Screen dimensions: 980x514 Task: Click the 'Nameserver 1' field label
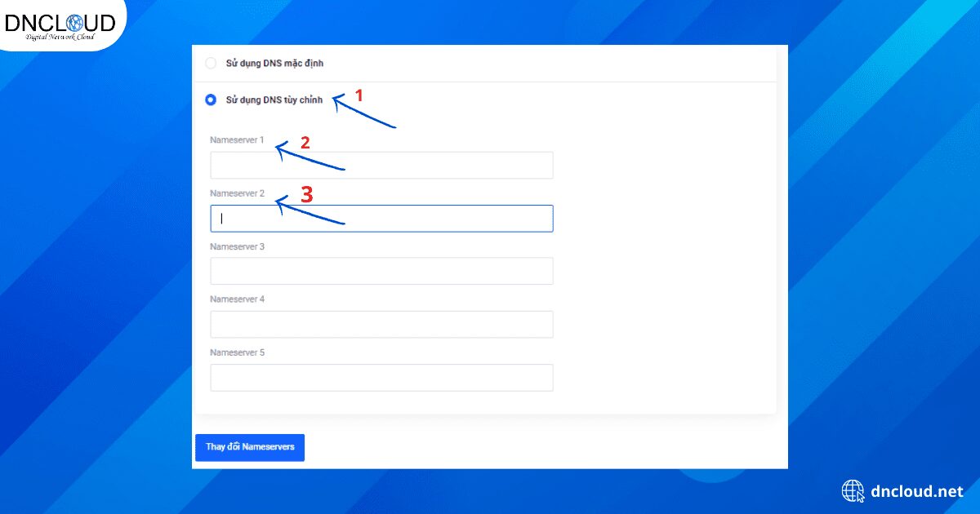(x=237, y=140)
